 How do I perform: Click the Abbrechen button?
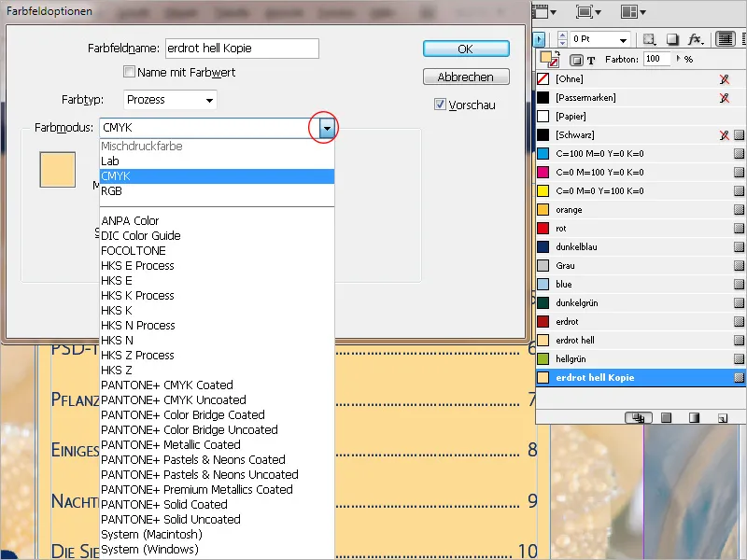pos(466,77)
